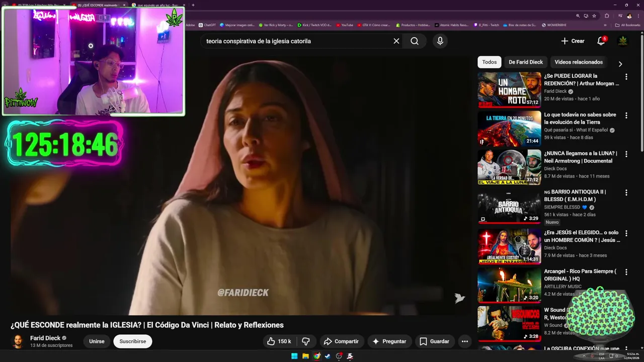Click Farid Dieck channel name under video
This screenshot has width=644, height=362.
point(45,338)
